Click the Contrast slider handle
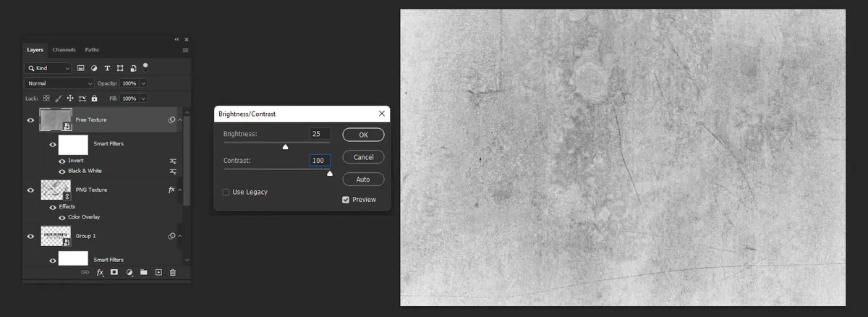 tap(330, 173)
